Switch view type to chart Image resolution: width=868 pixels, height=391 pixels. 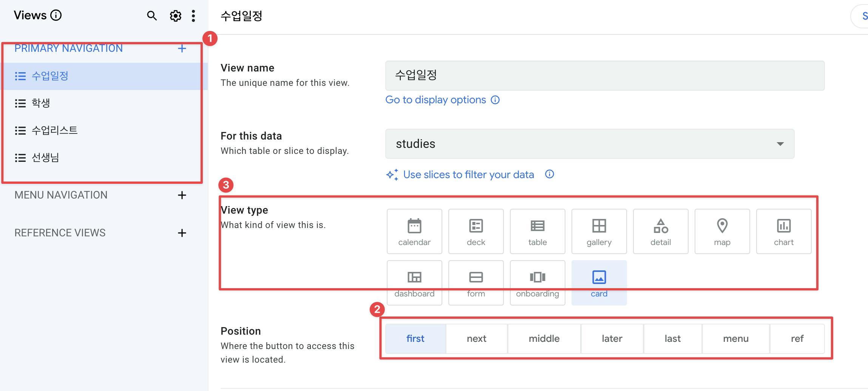pyautogui.click(x=783, y=231)
